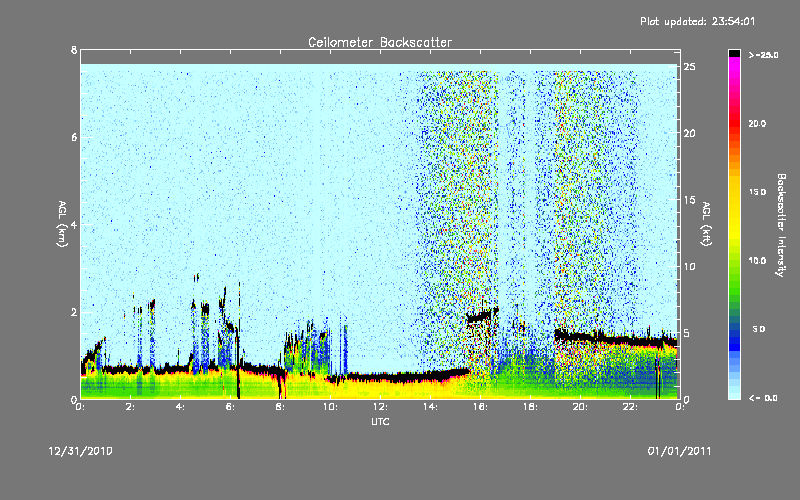
Task: Click the '20:' UTC tick label
Action: (580, 407)
